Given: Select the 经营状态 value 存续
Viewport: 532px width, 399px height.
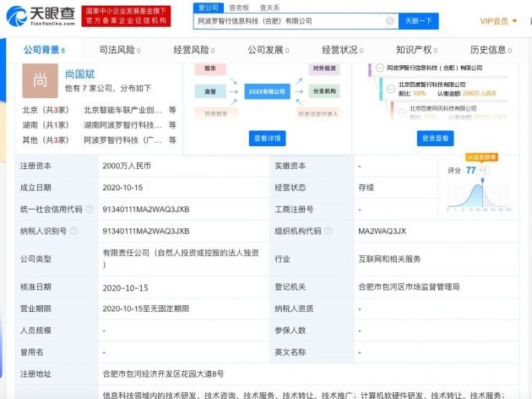Looking at the screenshot, I should 366,188.
